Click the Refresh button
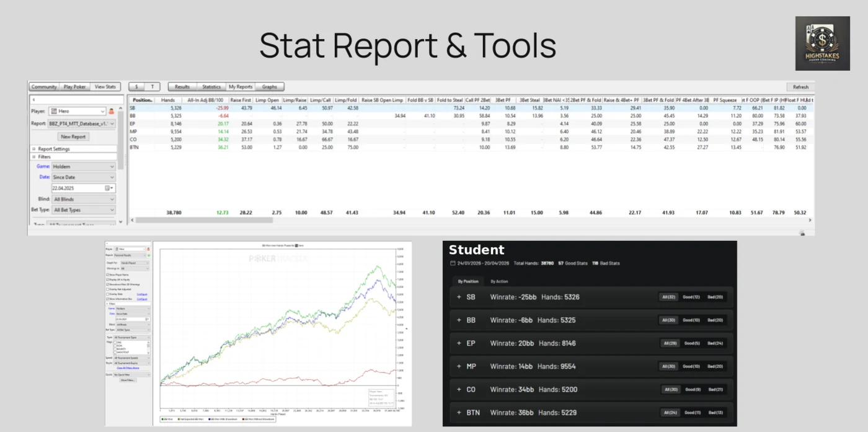This screenshot has width=868, height=432. [800, 87]
